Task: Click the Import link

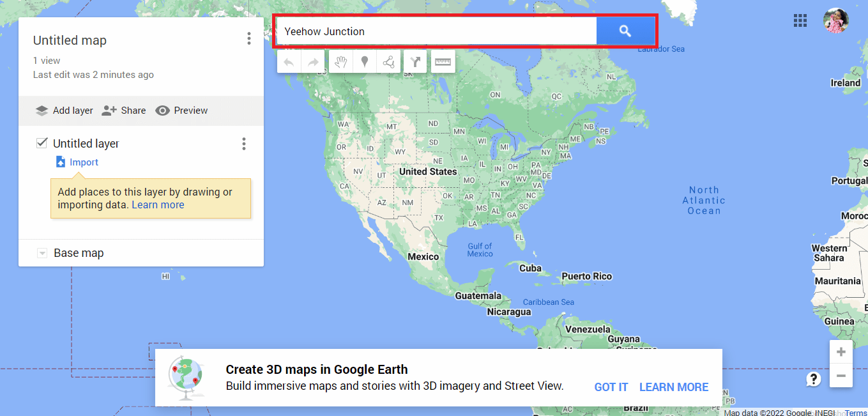Action: point(84,162)
